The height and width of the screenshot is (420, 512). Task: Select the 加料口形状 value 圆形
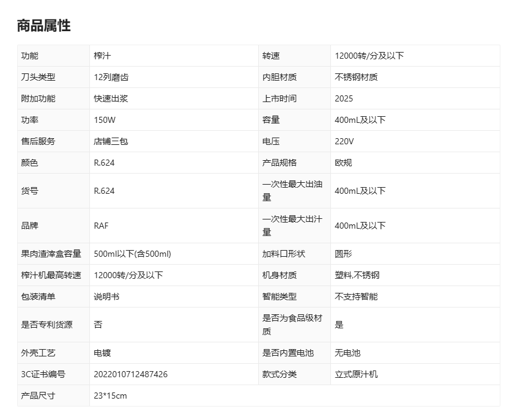343,254
